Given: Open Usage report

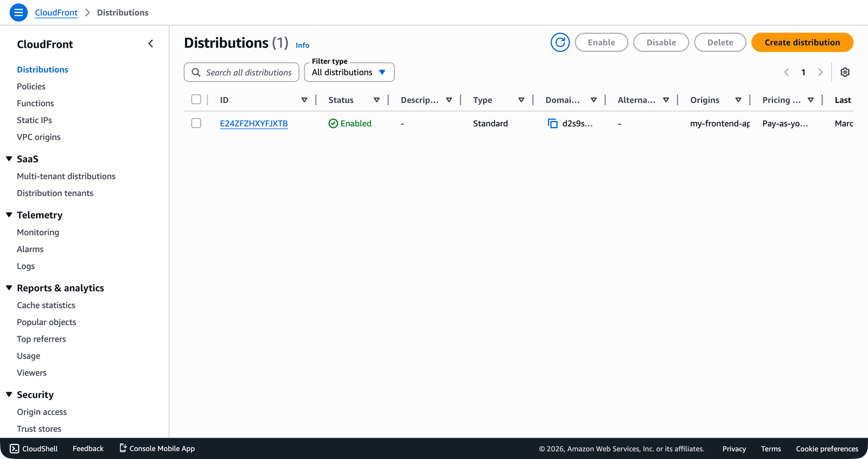Looking at the screenshot, I should pyautogui.click(x=28, y=356).
